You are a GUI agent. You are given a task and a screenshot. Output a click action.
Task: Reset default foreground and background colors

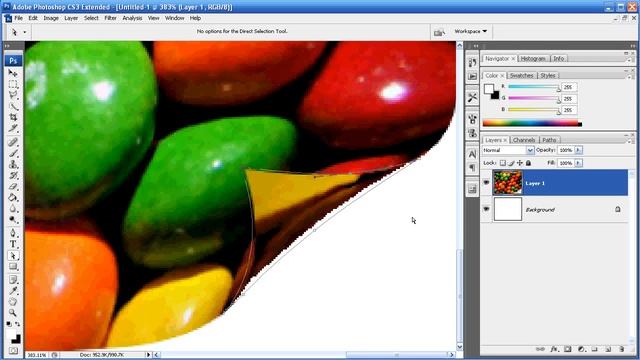9,324
